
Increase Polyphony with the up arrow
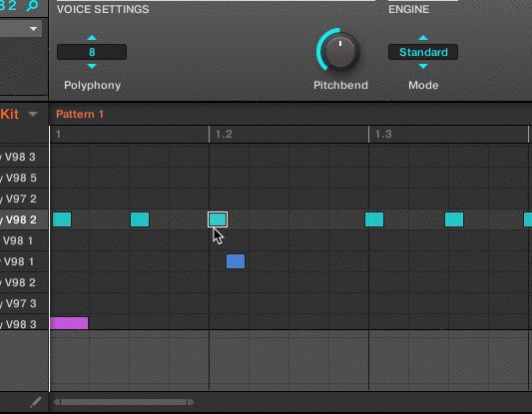(x=92, y=38)
